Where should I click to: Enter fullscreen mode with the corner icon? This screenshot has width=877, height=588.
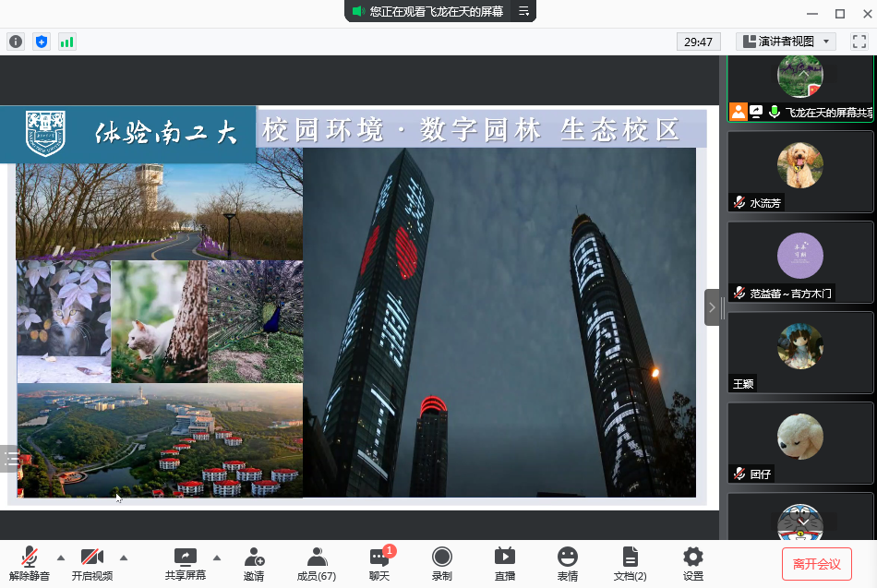[x=859, y=42]
